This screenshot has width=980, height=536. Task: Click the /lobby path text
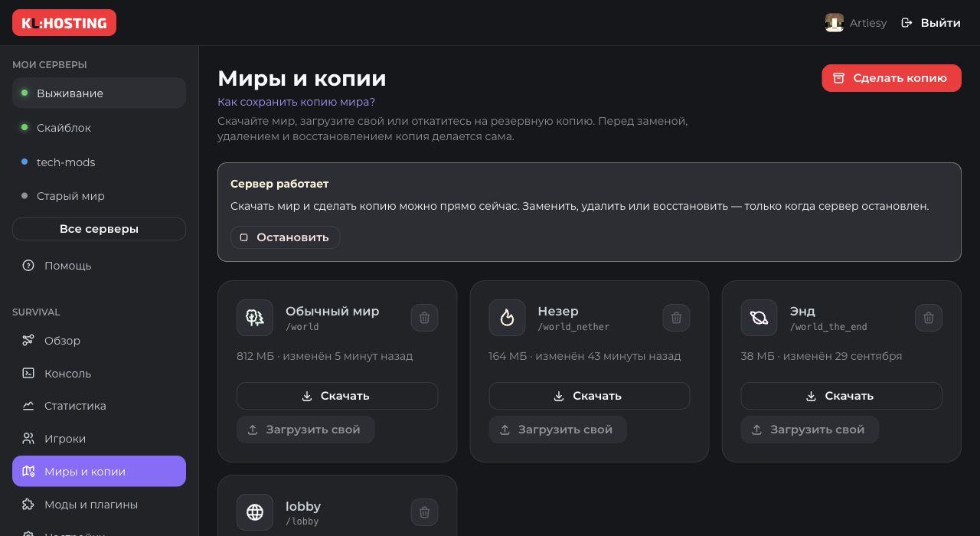(302, 521)
